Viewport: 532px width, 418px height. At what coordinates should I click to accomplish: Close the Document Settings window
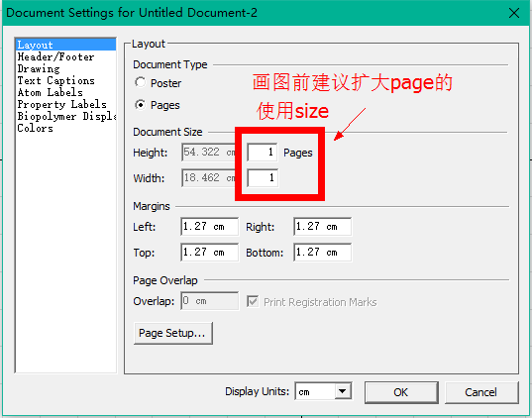pyautogui.click(x=514, y=13)
